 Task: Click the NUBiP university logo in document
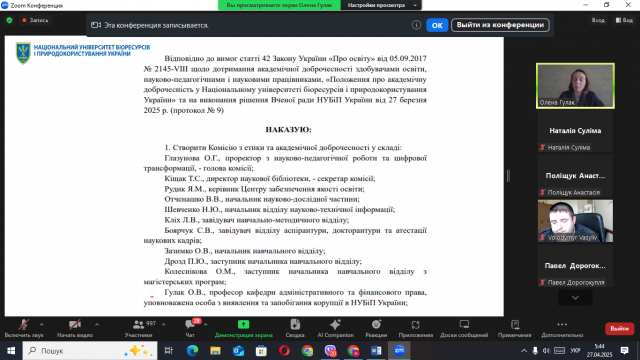click(x=83, y=53)
